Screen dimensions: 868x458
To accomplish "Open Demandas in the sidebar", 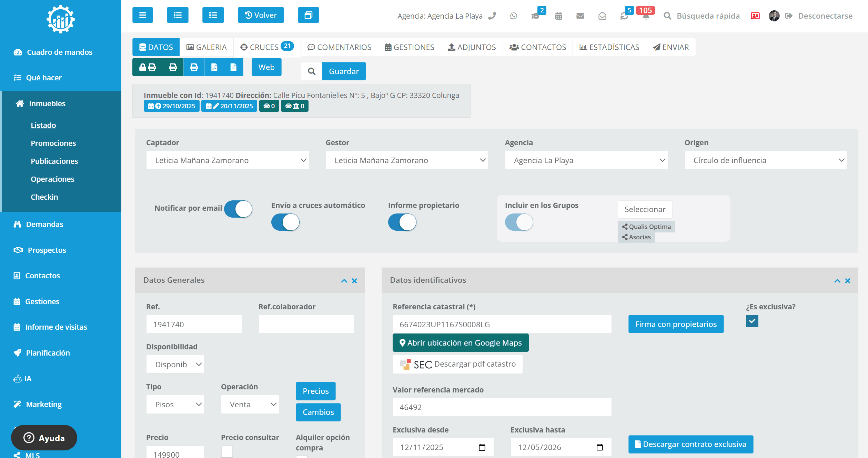I will pos(44,225).
